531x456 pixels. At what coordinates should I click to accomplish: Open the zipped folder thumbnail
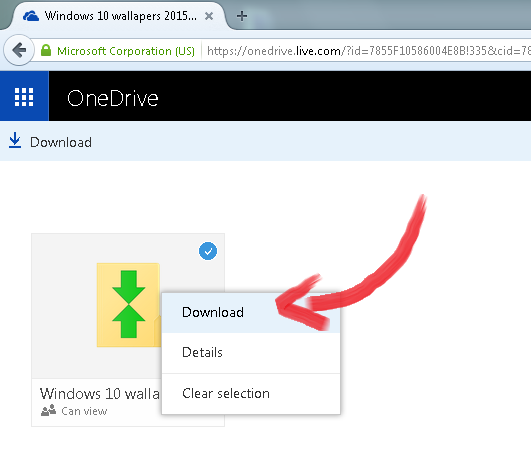click(128, 305)
